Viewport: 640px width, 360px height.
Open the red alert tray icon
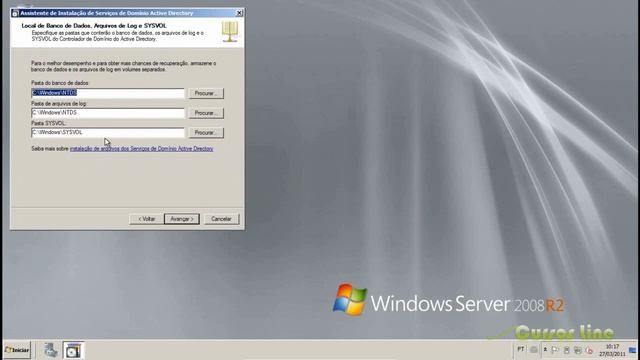coord(589,350)
